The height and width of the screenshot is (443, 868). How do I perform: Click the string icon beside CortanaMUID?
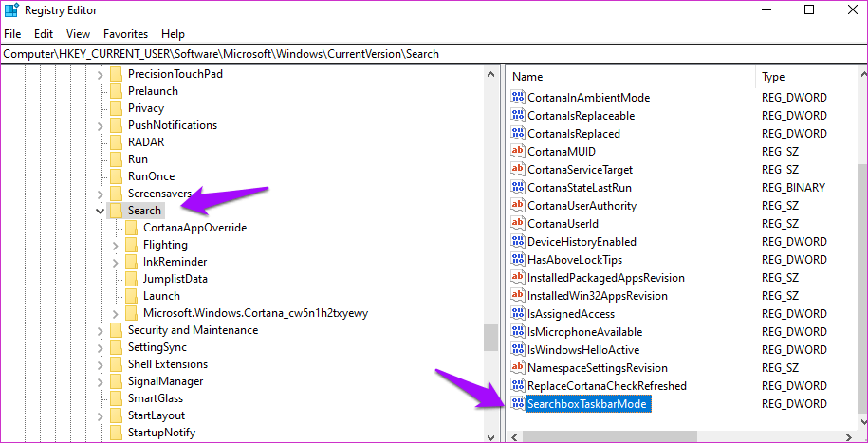click(x=518, y=152)
